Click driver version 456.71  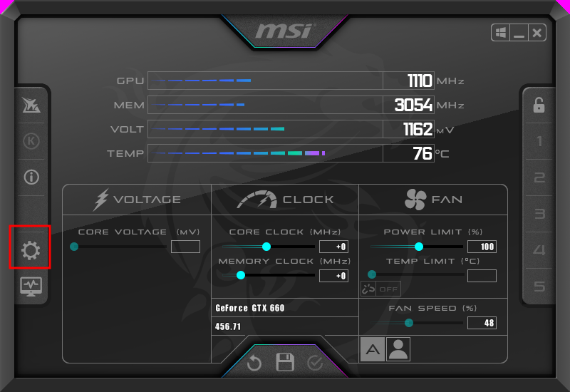pyautogui.click(x=228, y=326)
